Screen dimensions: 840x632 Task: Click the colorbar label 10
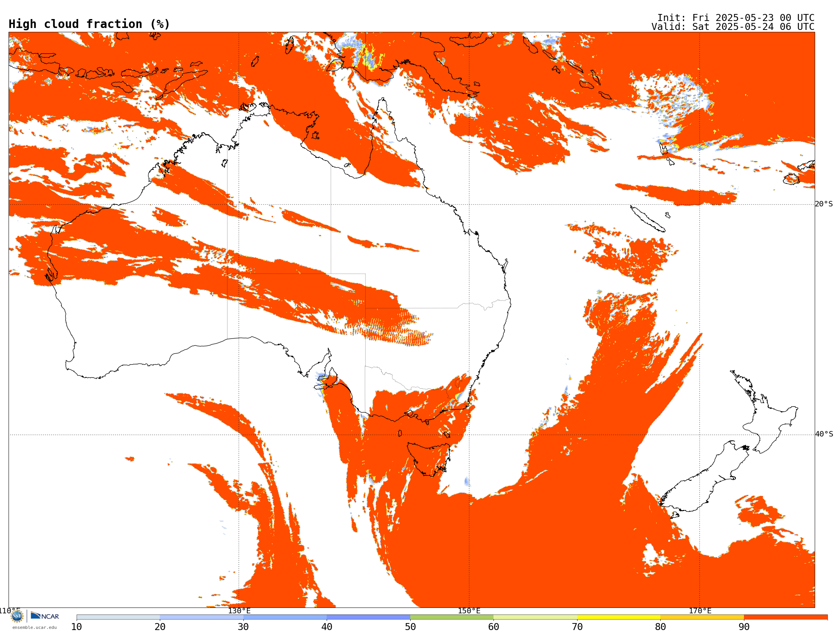point(77,627)
